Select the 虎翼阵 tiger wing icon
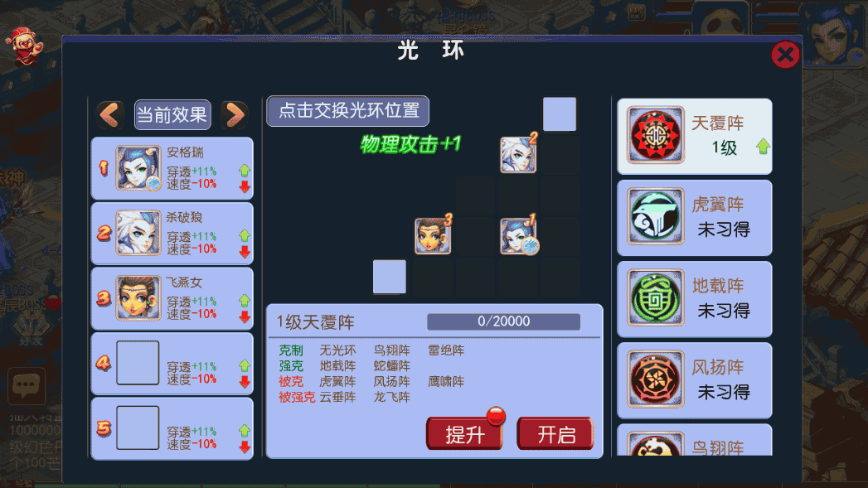The height and width of the screenshot is (488, 868). point(656,216)
